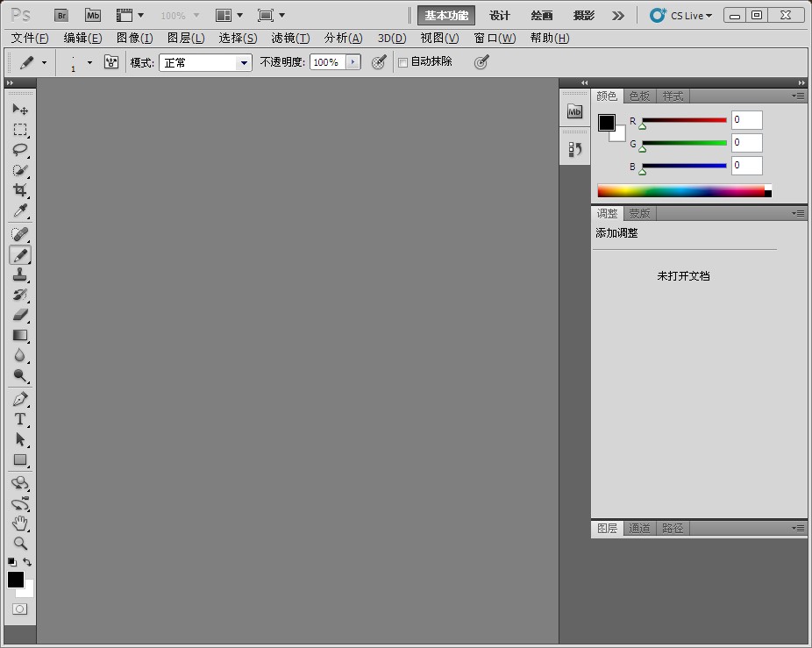Select the Crop tool
This screenshot has width=812, height=648.
pyautogui.click(x=20, y=190)
